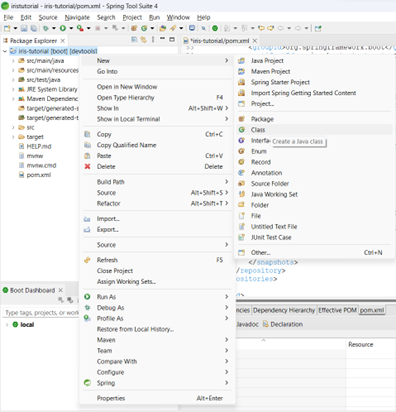Image resolution: width=396 pixels, height=412 pixels.
Task: Open the Run As submenu
Action: click(x=157, y=297)
